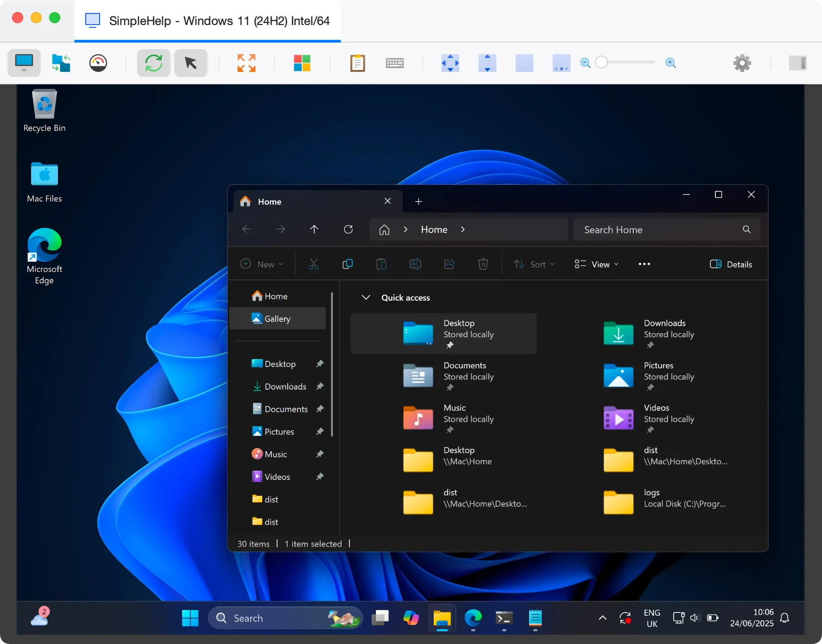Enter fullscreen using the orange expand arrows icon
The image size is (822, 644).
[x=246, y=63]
